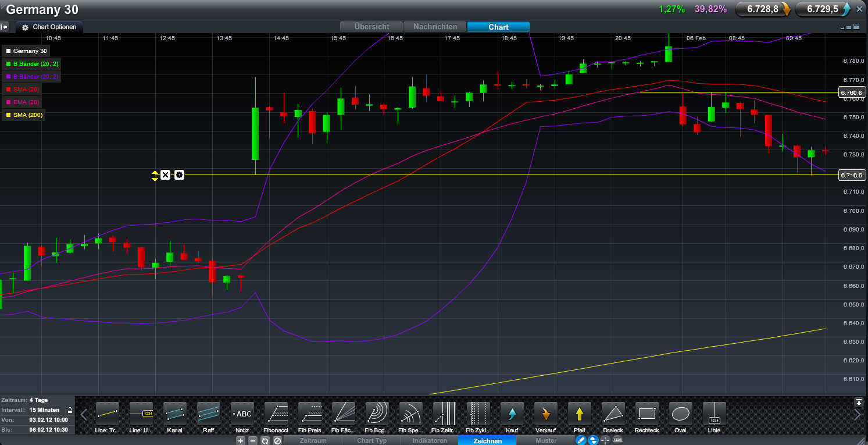
Task: Pick the Raff channel tool
Action: coord(209,417)
